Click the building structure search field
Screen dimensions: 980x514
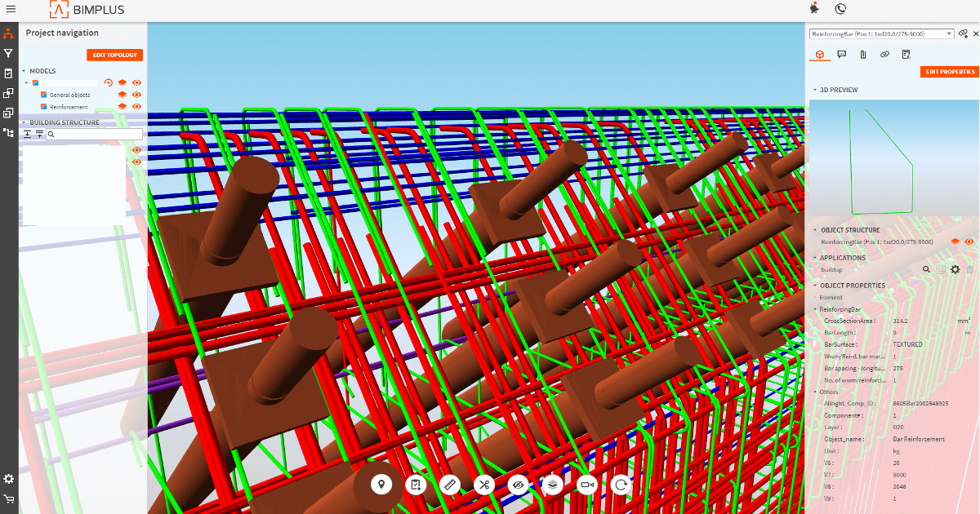[x=94, y=134]
